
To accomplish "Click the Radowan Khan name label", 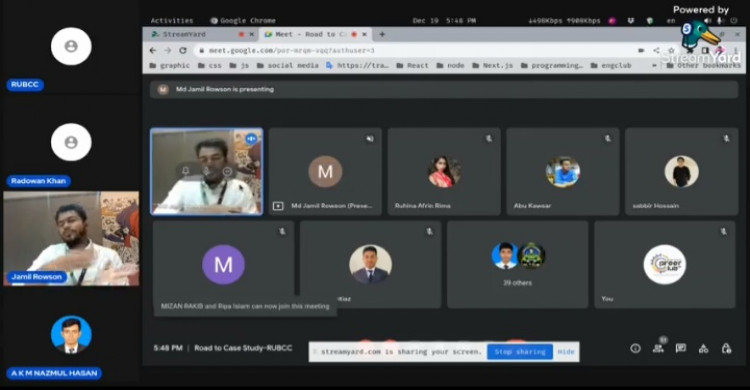I will (39, 181).
